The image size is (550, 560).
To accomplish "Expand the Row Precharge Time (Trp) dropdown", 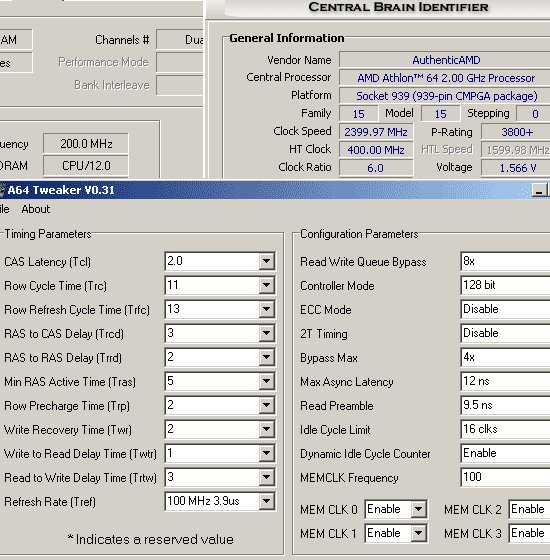I will pyautogui.click(x=266, y=405).
